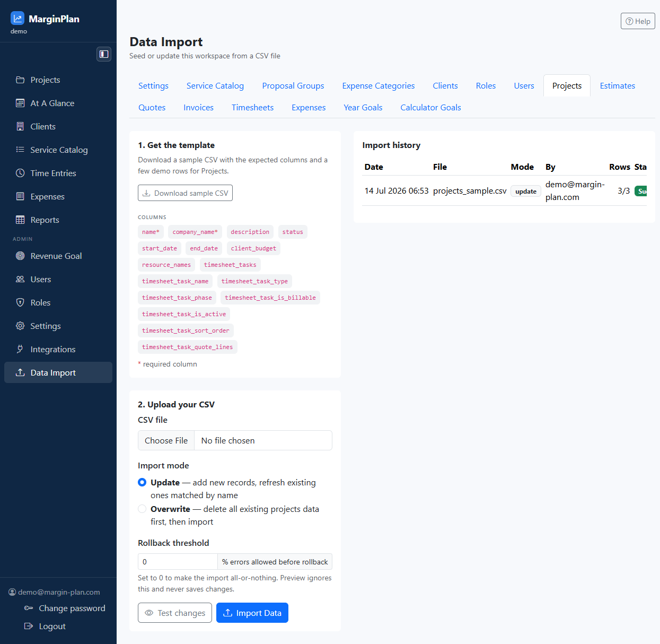Select the Update import mode radio
Image resolution: width=660 pixels, height=644 pixels.
tap(142, 482)
